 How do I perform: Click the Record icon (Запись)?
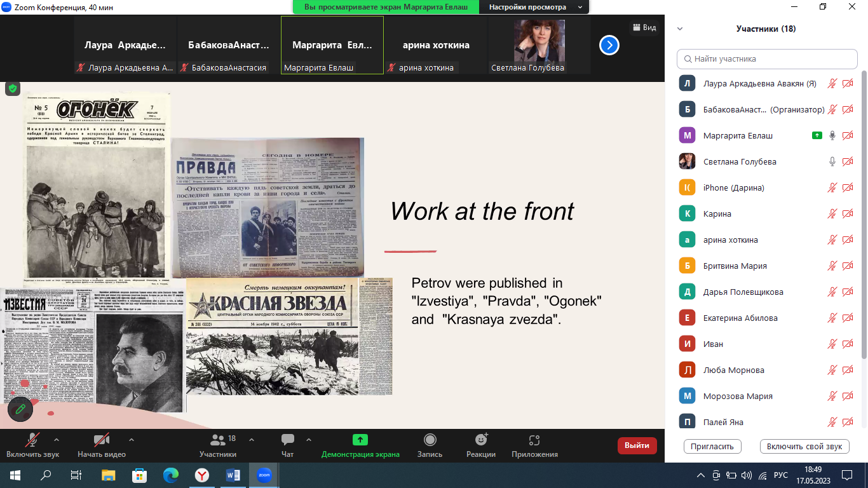coord(430,440)
